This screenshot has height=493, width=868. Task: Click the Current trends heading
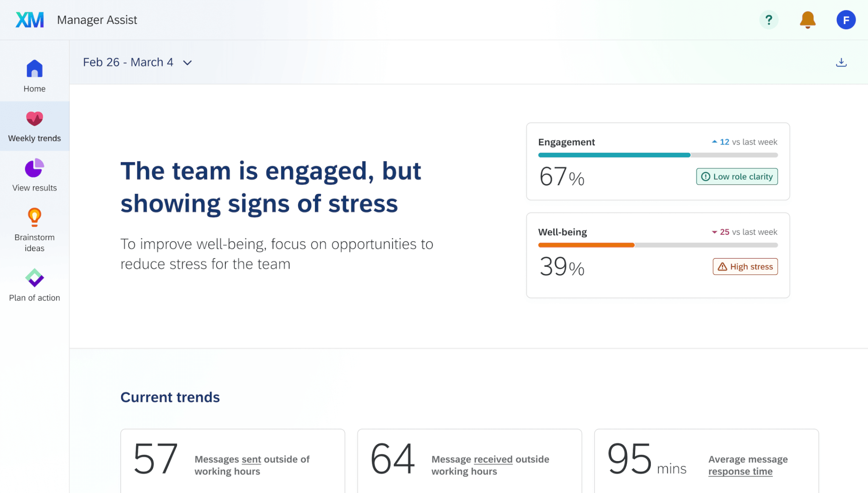170,397
